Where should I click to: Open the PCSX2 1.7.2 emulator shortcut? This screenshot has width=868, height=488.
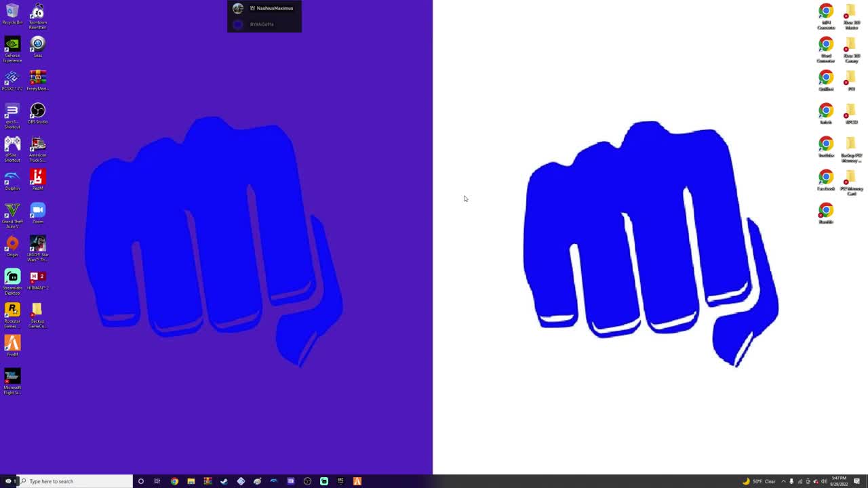(12, 81)
